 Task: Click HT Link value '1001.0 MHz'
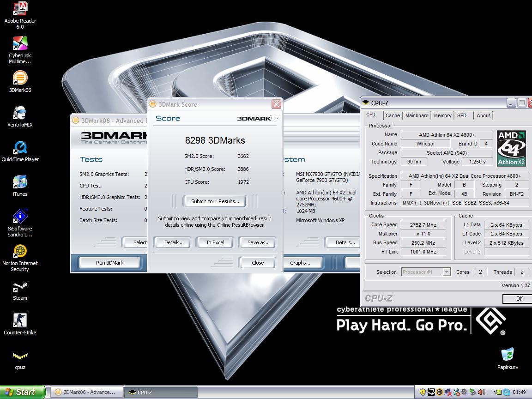pos(423,252)
